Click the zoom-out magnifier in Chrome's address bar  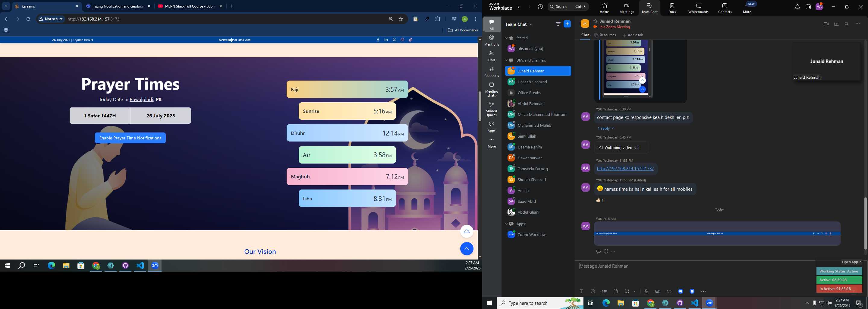[x=391, y=19]
